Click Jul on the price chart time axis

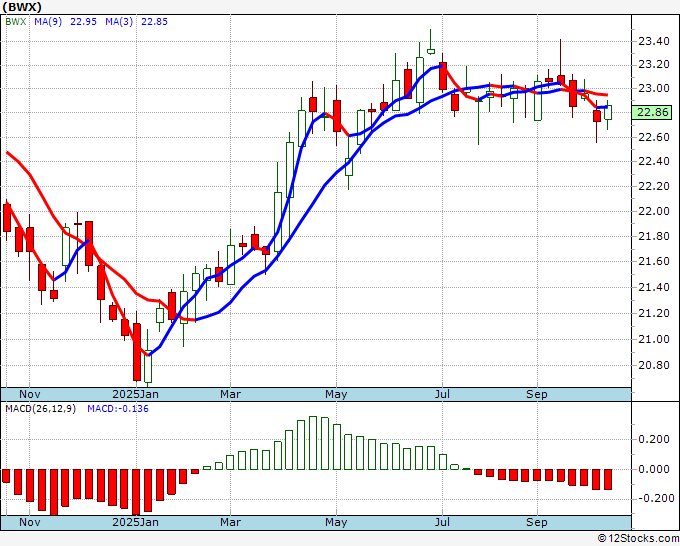pos(442,394)
